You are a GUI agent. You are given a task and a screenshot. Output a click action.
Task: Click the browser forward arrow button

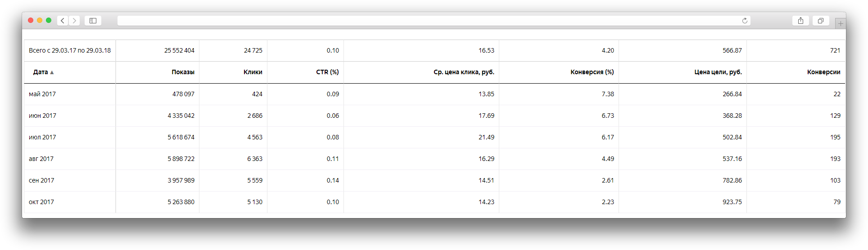[75, 21]
